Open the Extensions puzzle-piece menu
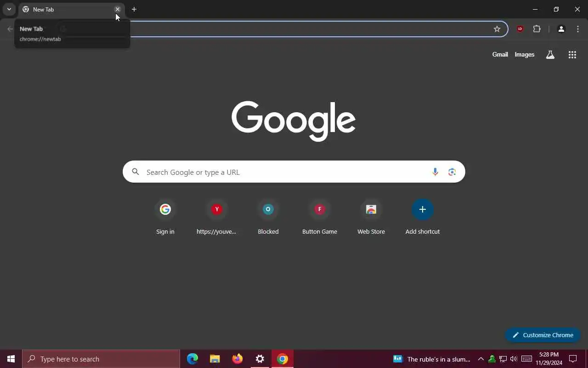 click(537, 29)
